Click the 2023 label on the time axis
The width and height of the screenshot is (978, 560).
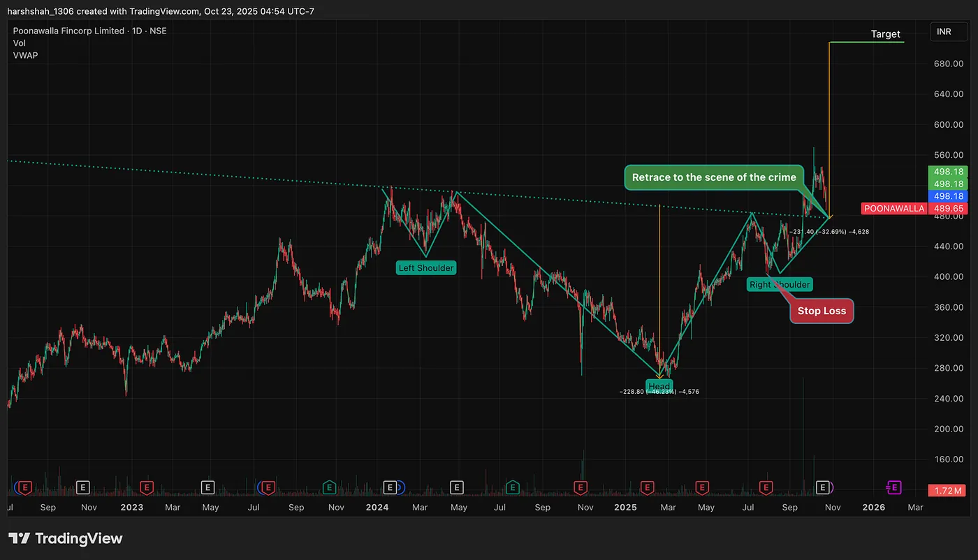[131, 508]
